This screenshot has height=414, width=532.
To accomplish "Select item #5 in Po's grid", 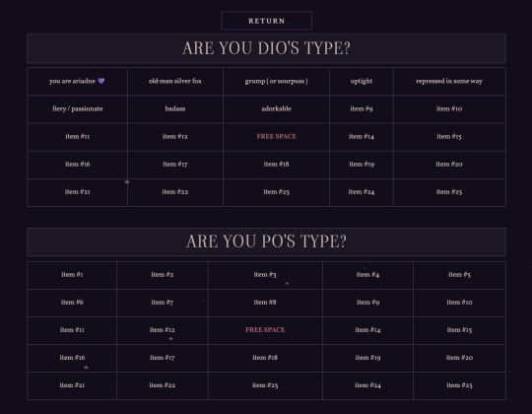I will [x=459, y=275].
